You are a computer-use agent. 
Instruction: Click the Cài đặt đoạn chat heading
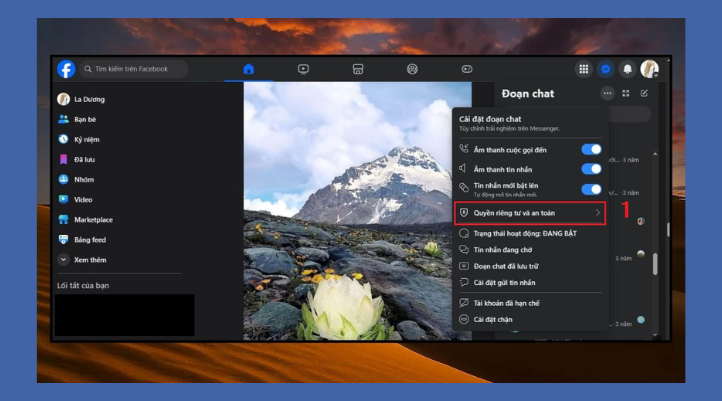[x=490, y=119]
